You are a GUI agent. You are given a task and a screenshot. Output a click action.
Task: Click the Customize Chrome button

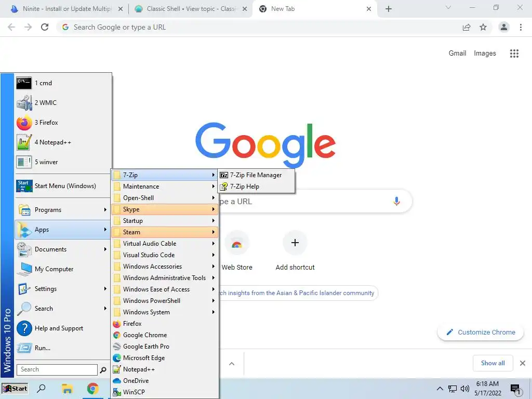point(481,332)
